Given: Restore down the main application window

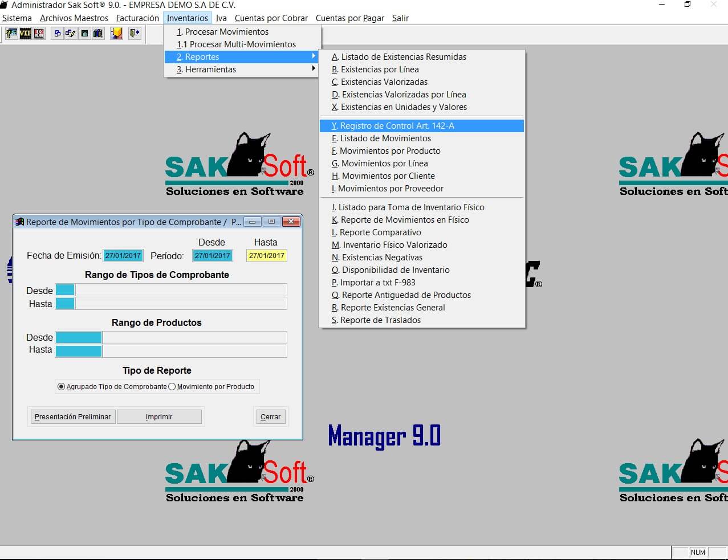Looking at the screenshot, I should coord(688,5).
